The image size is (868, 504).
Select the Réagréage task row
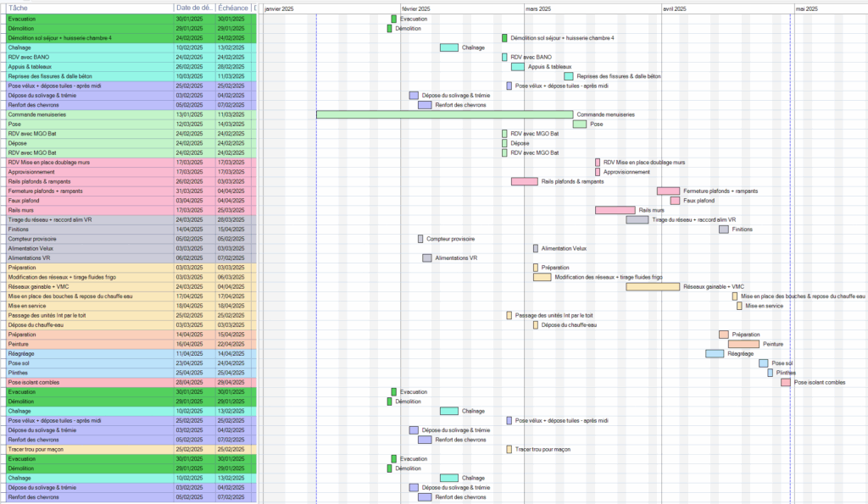click(x=131, y=353)
